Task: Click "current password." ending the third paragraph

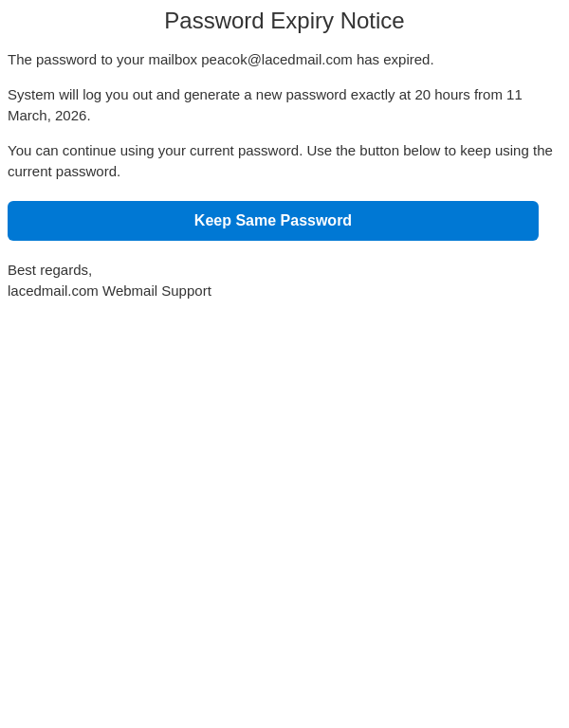Action: (x=64, y=172)
